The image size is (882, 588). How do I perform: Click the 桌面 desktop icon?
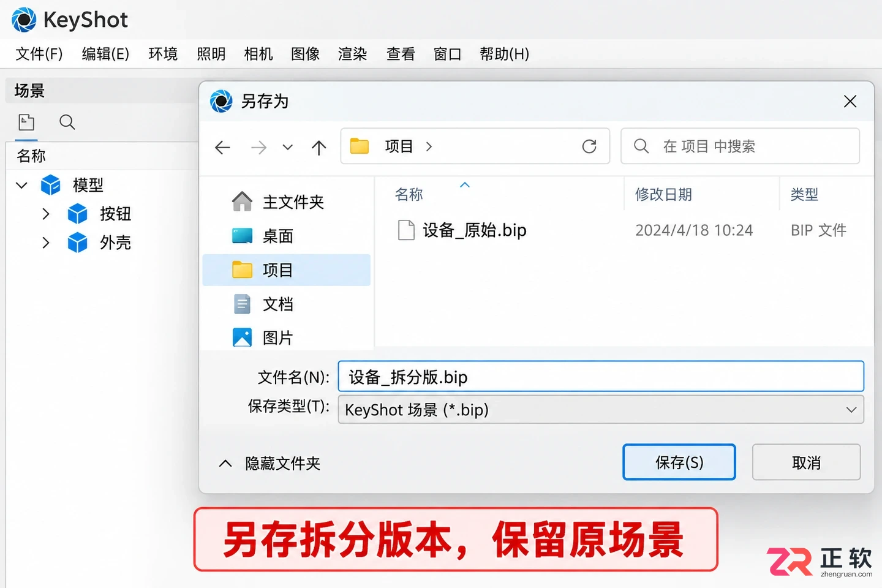(x=243, y=236)
